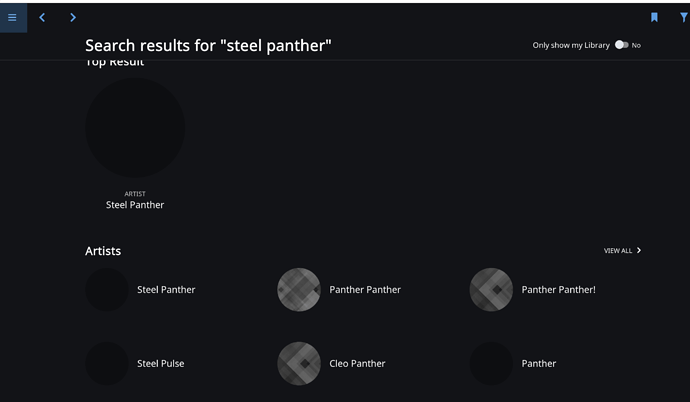The width and height of the screenshot is (690, 402).
Task: Click Only show my Library label
Action: 571,45
